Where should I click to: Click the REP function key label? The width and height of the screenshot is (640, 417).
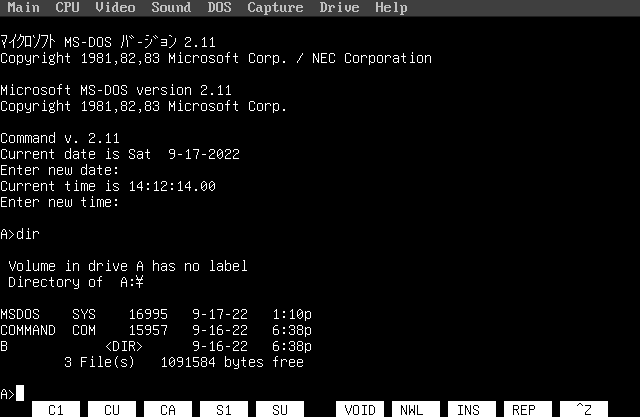[528, 409]
